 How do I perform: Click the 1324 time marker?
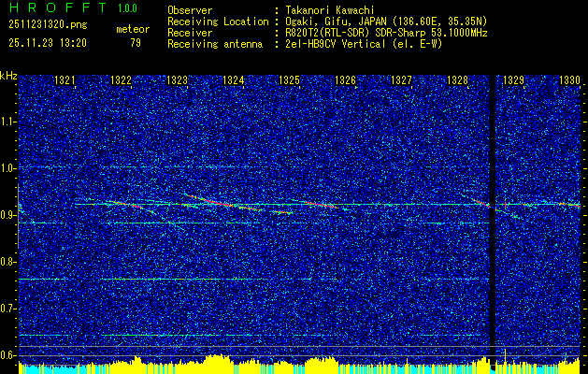pyautogui.click(x=234, y=80)
